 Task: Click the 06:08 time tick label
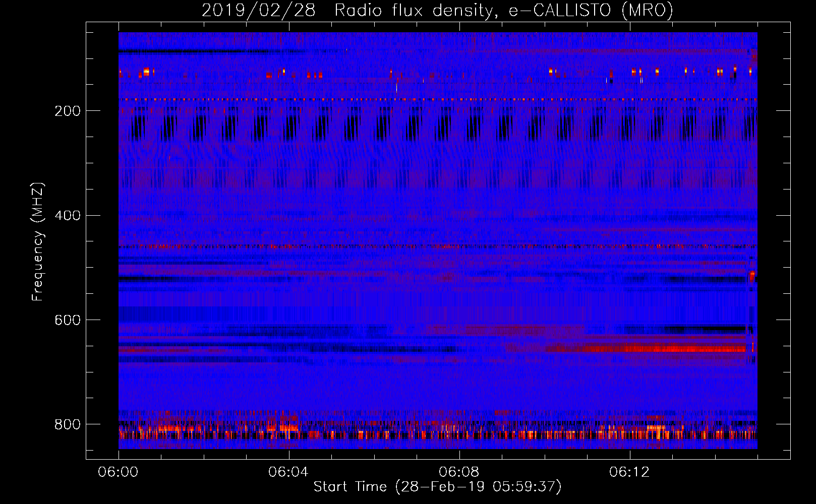459,472
